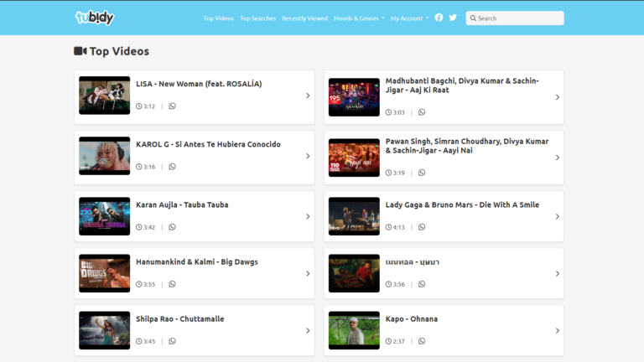Share LISA - New Woman via WhatsApp icon

(172, 106)
